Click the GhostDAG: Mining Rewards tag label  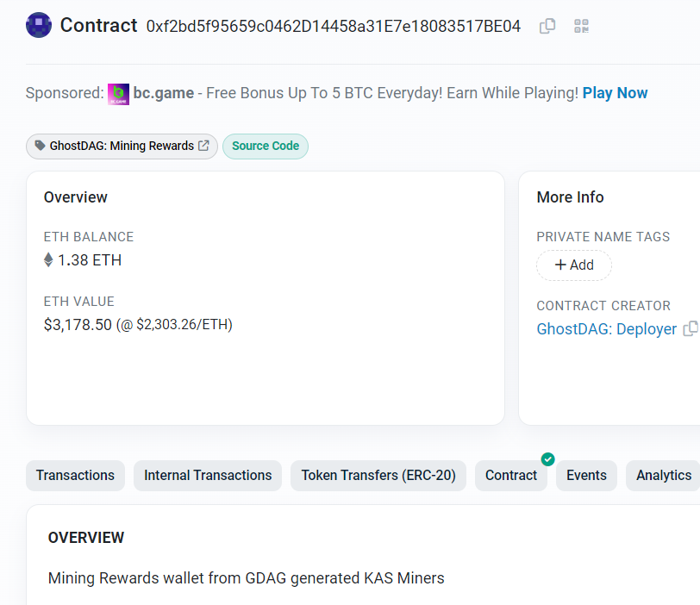click(x=122, y=146)
